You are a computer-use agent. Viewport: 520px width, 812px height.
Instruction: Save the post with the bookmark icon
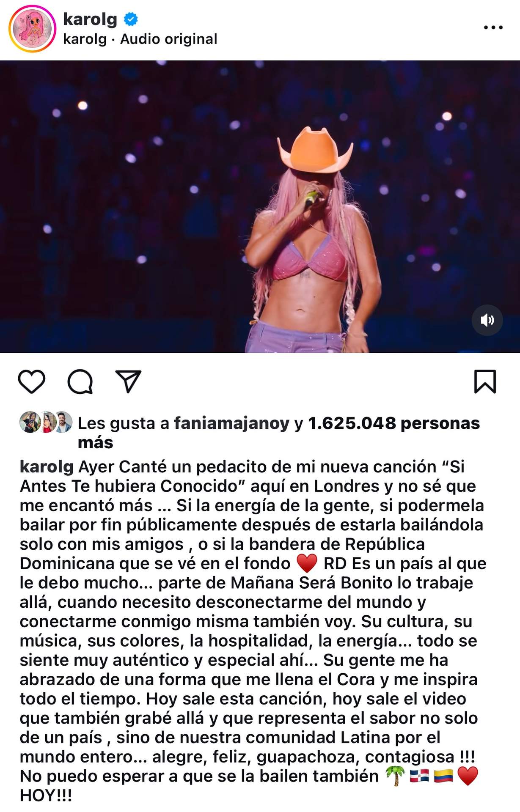pyautogui.click(x=485, y=381)
